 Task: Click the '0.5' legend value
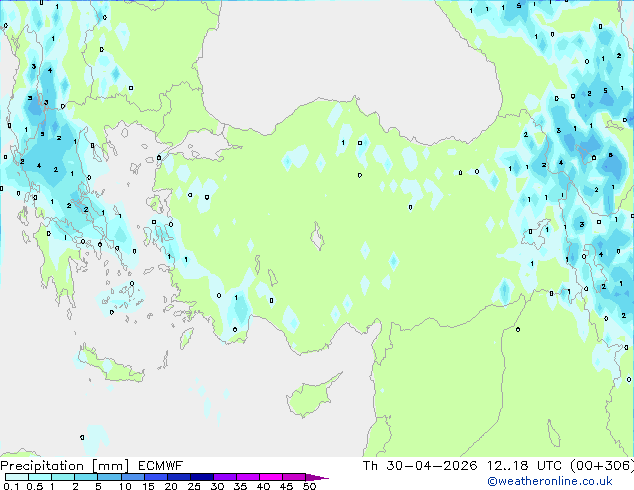35,486
